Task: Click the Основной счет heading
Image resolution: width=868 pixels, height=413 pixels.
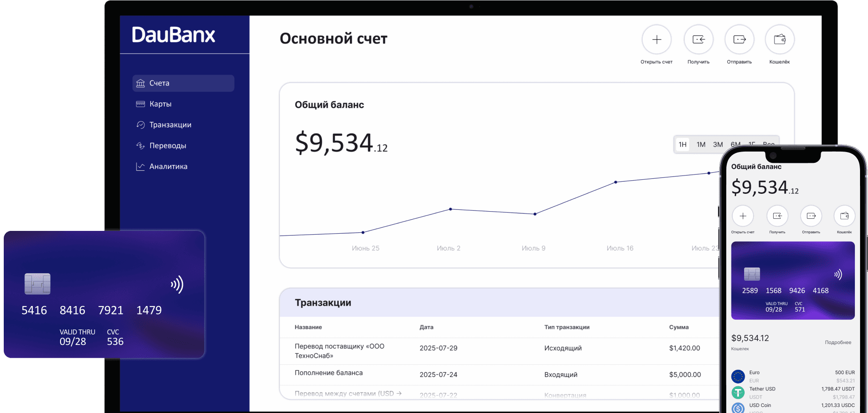Action: point(334,38)
